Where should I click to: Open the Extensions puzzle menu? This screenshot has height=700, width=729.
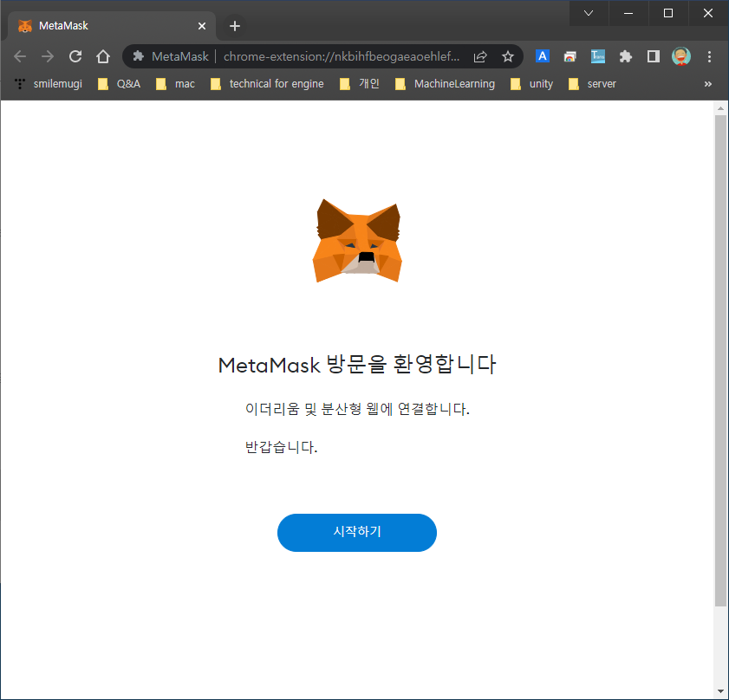[x=626, y=56]
